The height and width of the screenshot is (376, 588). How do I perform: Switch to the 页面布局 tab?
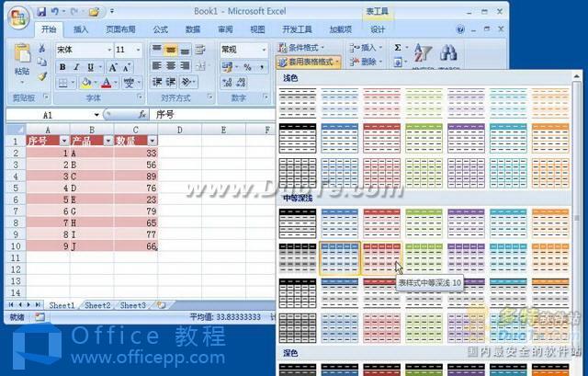[x=120, y=29]
